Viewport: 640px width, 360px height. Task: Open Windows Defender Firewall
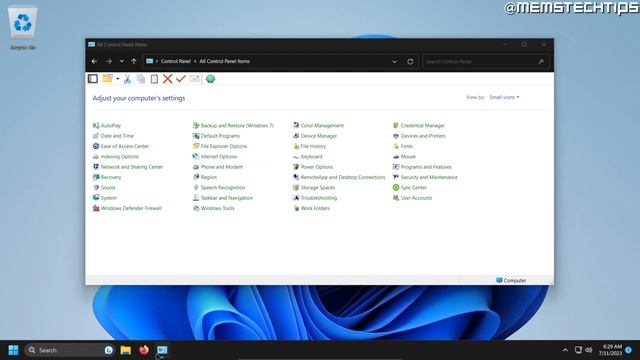127,208
